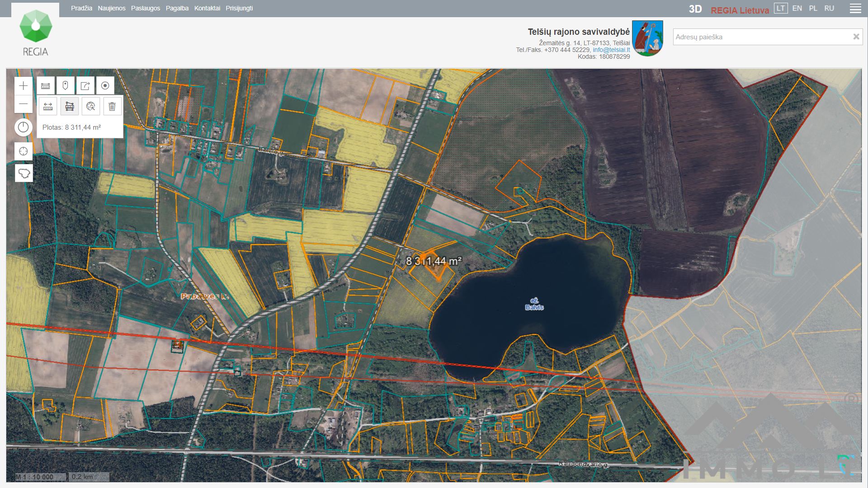
Task: Select the location marker pin tool
Action: click(66, 86)
